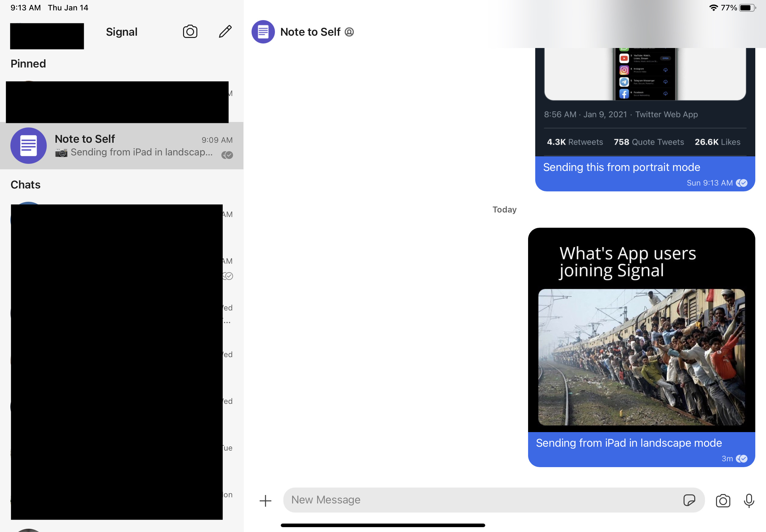The height and width of the screenshot is (532, 766).
Task: Tap the Note to Self avatar in the header
Action: pyautogui.click(x=263, y=32)
